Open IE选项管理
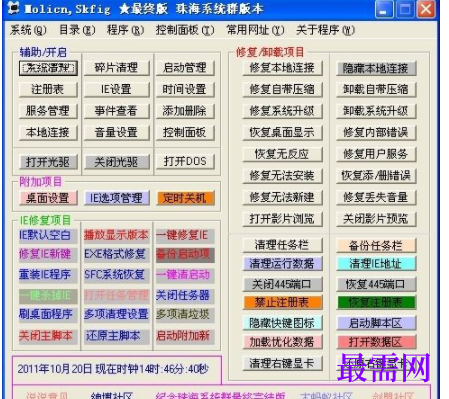Viewport: 449px width, 399px height. coord(116,198)
